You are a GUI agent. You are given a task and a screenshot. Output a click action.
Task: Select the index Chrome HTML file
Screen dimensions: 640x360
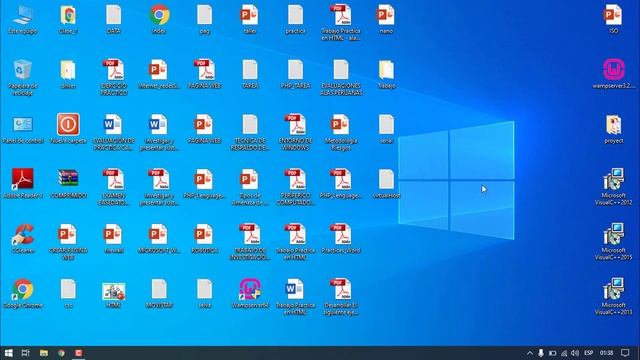point(159,19)
